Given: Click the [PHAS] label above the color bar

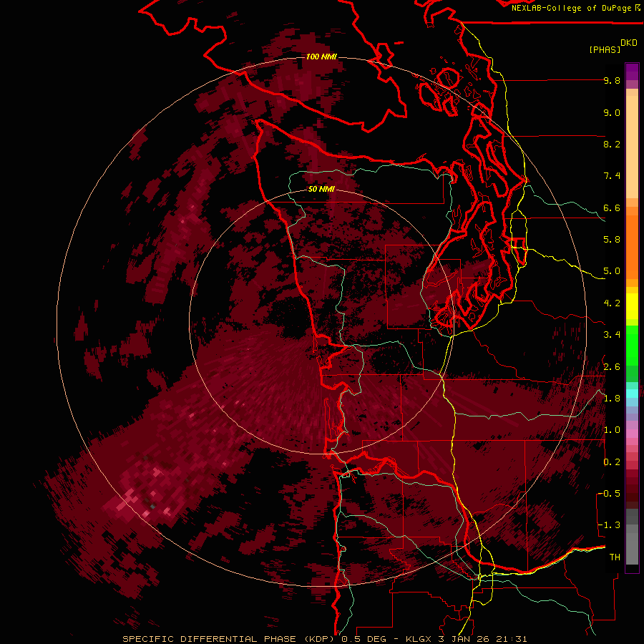Looking at the screenshot, I should pyautogui.click(x=605, y=49).
